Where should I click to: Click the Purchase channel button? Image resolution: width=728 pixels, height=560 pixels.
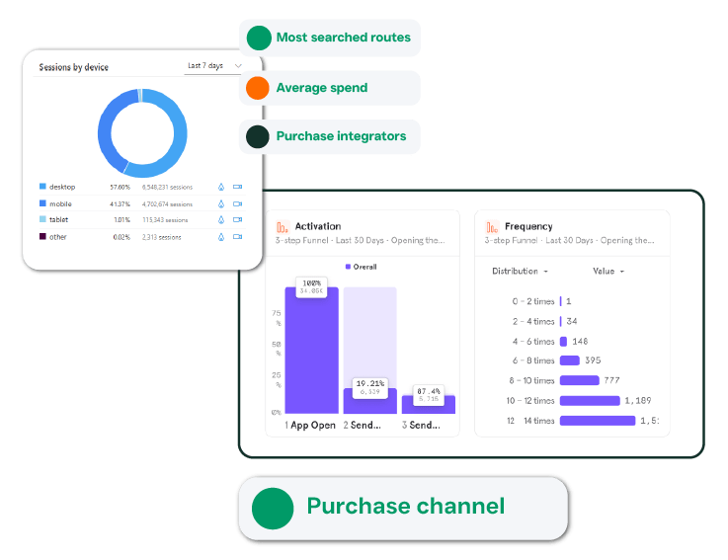pos(404,507)
